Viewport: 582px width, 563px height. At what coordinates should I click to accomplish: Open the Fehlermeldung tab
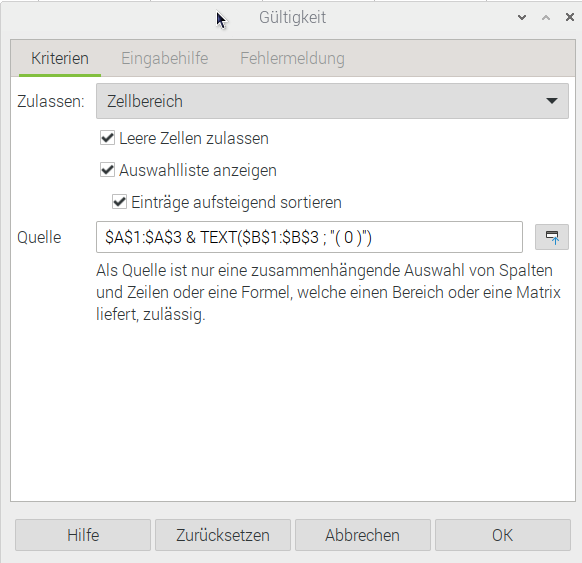[292, 59]
